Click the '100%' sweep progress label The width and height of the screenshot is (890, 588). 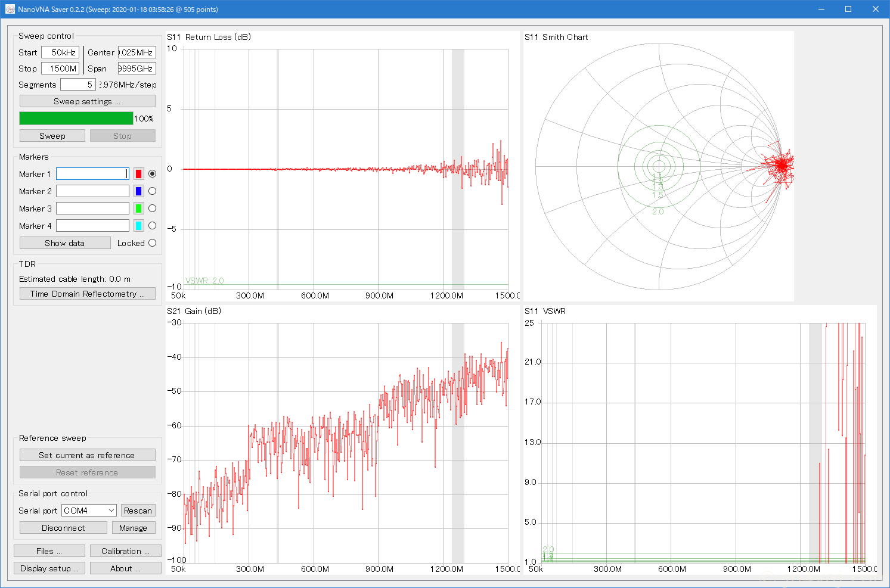click(144, 119)
